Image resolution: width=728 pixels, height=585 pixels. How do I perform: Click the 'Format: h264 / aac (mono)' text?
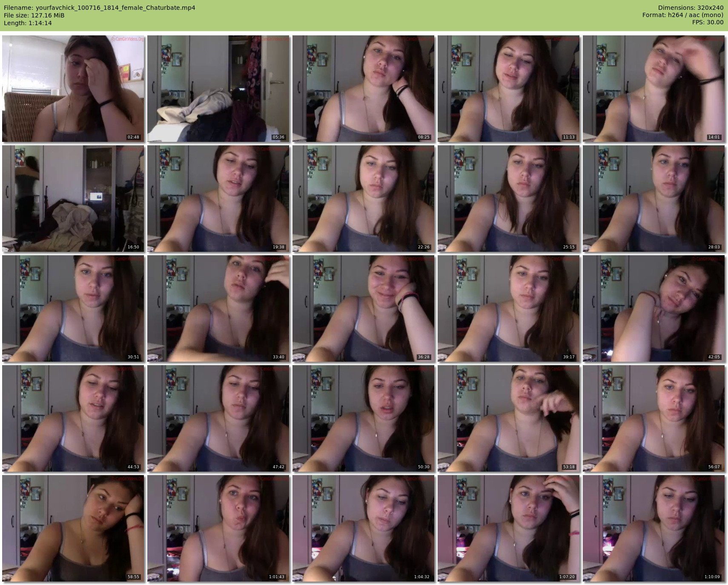tap(683, 15)
